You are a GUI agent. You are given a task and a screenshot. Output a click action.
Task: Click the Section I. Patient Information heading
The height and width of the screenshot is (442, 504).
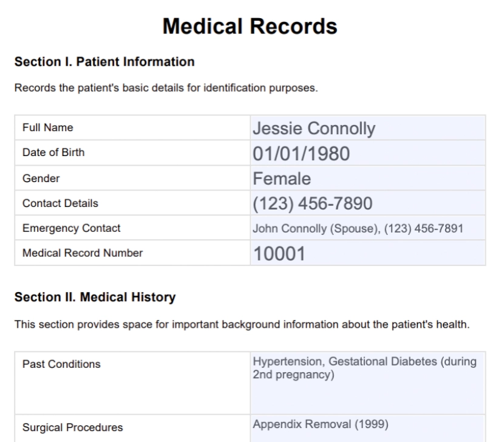[104, 62]
